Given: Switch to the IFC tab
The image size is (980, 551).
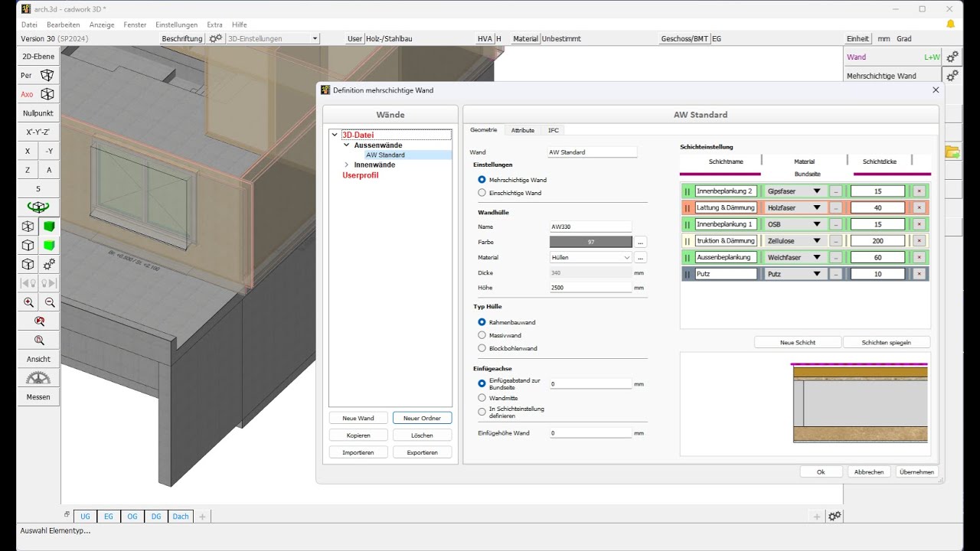Looking at the screenshot, I should tap(554, 130).
